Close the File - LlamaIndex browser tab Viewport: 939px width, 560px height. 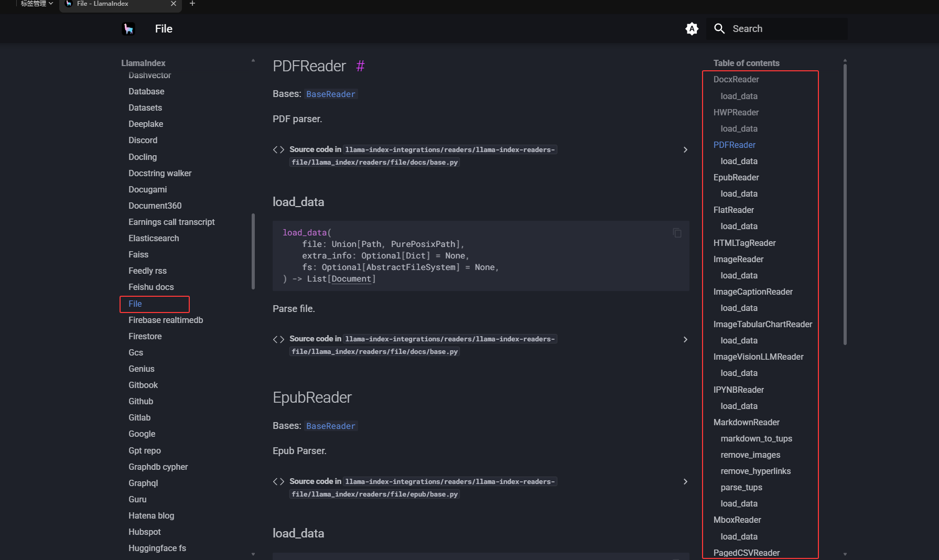(174, 4)
